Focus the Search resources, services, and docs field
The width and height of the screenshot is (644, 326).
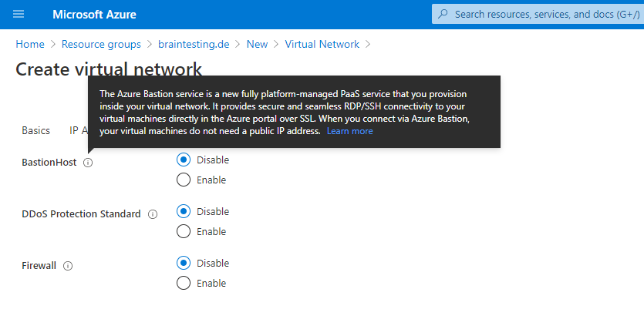click(538, 14)
